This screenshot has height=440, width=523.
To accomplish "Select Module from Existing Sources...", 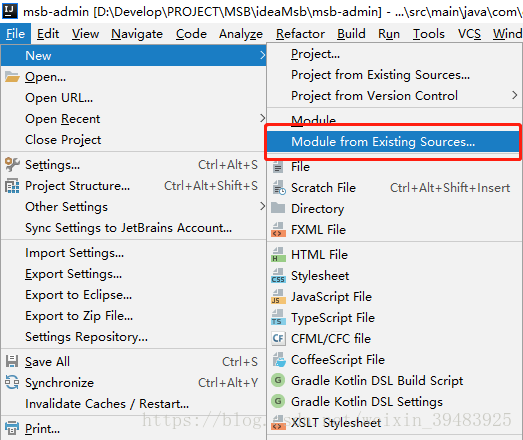I will [x=393, y=142].
